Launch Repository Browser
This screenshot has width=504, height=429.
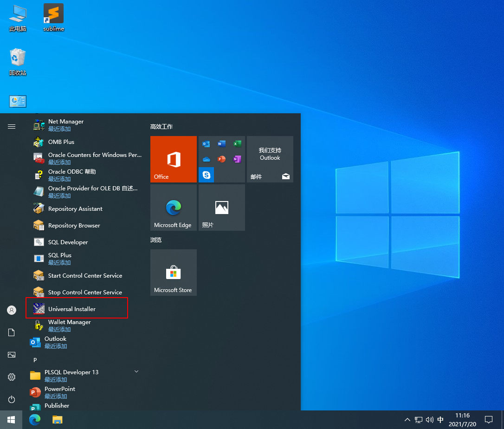(85, 226)
